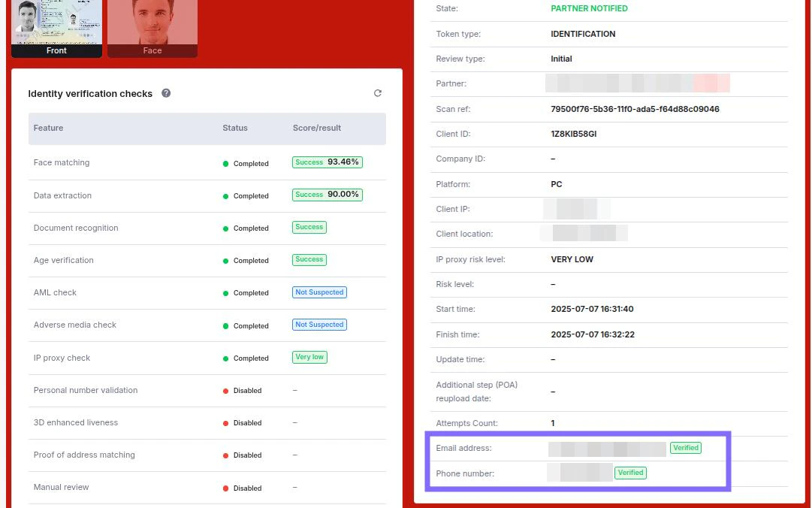The width and height of the screenshot is (812, 508).
Task: Select the Start time 2025-07-07 16:31:40
Action: click(592, 309)
